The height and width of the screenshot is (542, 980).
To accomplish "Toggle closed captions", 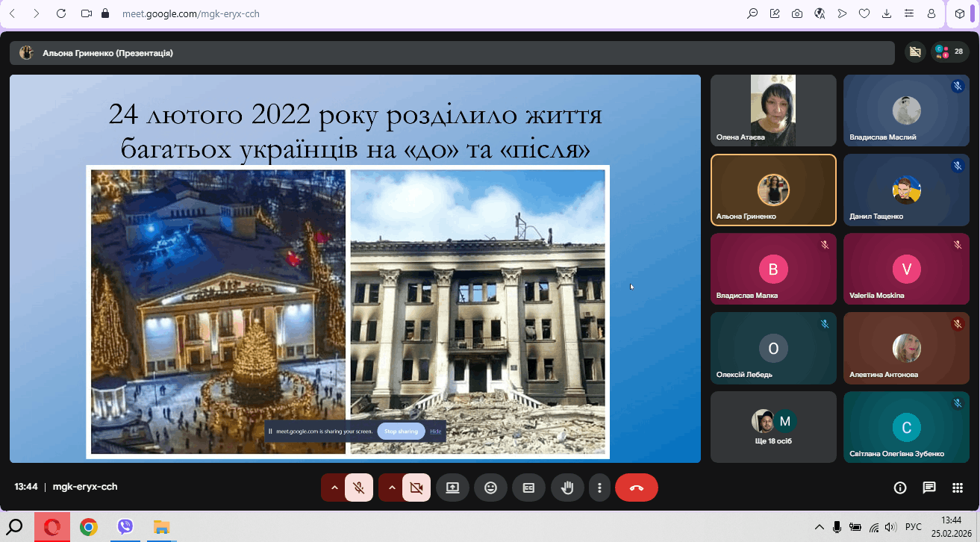I will tap(528, 488).
